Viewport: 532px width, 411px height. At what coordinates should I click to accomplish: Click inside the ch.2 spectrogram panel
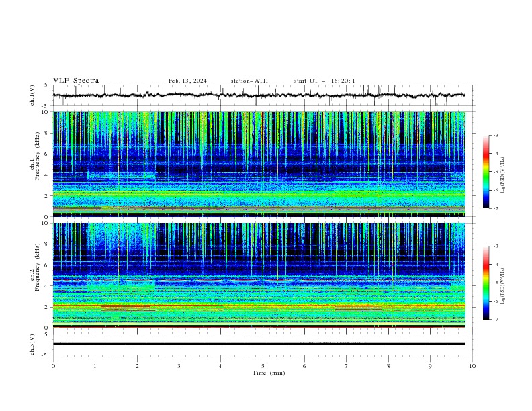point(259,275)
